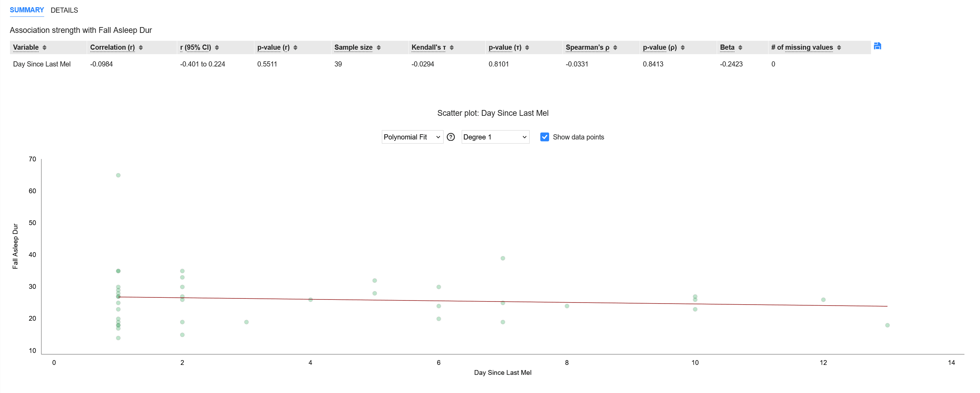Click the save table disk icon
980x393 pixels.
[x=877, y=46]
